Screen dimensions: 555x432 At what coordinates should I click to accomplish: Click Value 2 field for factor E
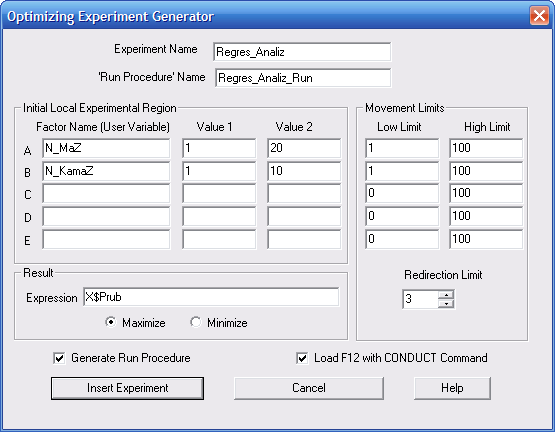tap(304, 239)
